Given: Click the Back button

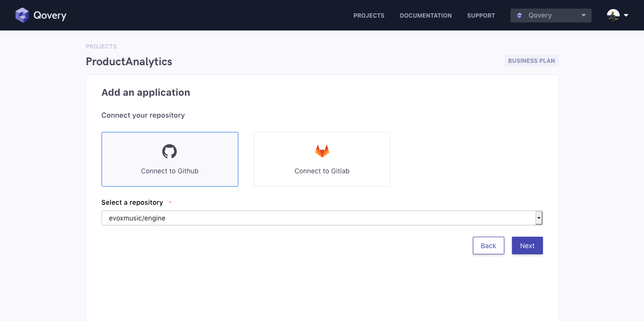Looking at the screenshot, I should (489, 246).
